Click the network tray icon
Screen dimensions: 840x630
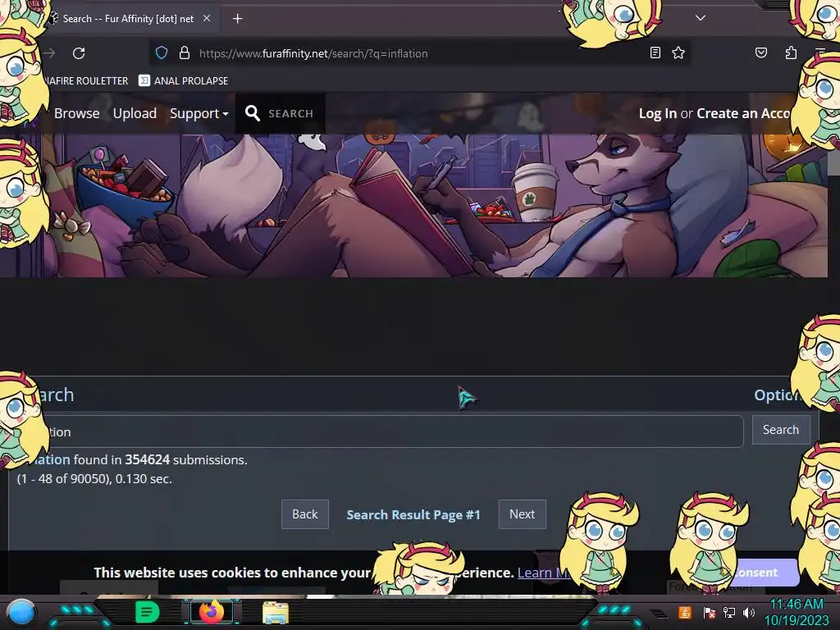click(729, 612)
